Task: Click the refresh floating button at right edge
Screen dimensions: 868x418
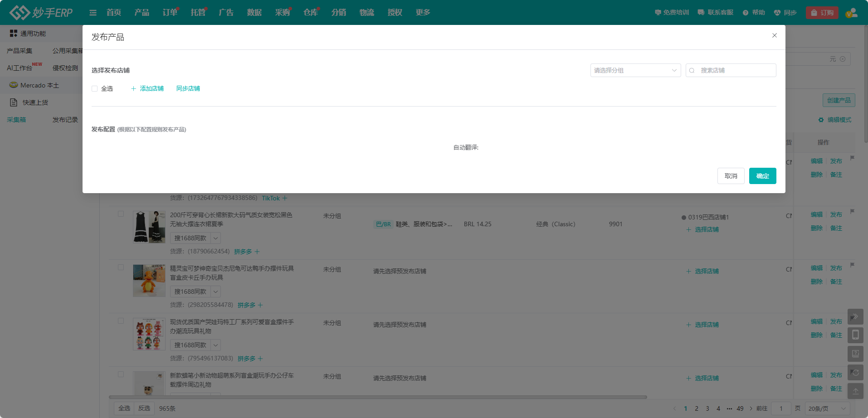Action: point(855,372)
